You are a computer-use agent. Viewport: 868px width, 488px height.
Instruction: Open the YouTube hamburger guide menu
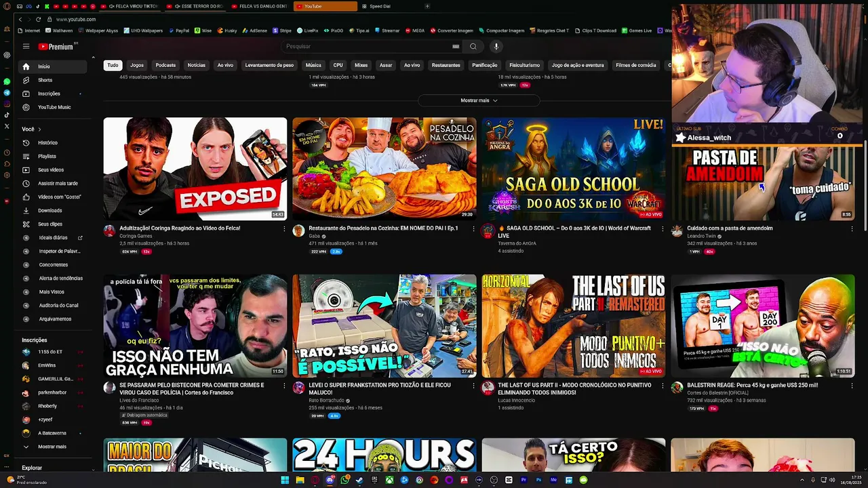click(26, 46)
